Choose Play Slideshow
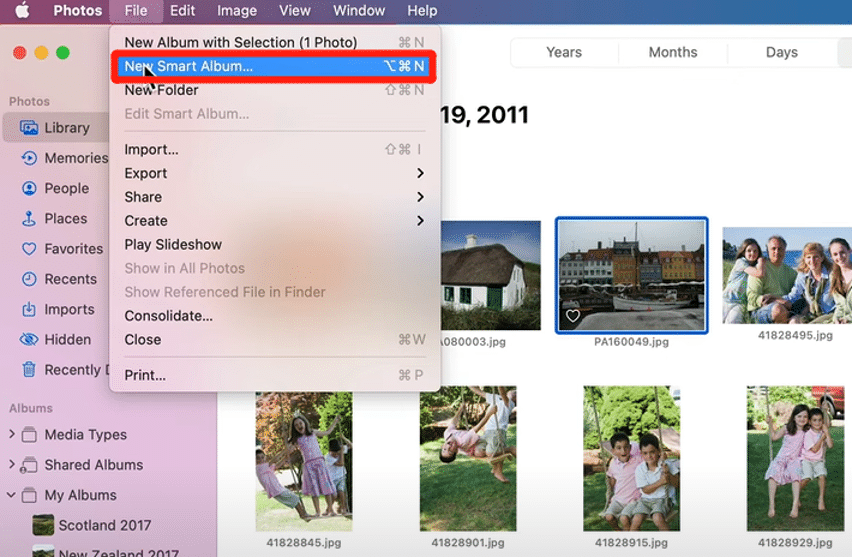The width and height of the screenshot is (852, 558). (x=274, y=245)
